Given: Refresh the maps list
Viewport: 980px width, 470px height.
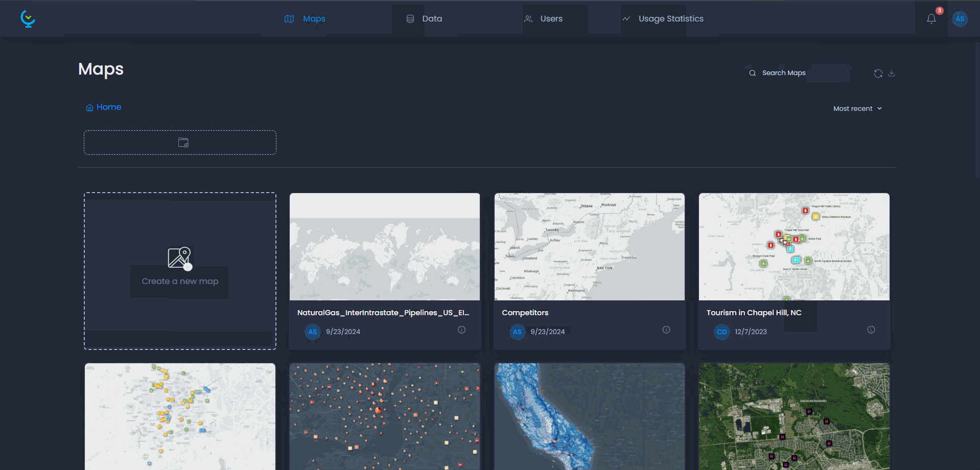Looking at the screenshot, I should tap(878, 74).
